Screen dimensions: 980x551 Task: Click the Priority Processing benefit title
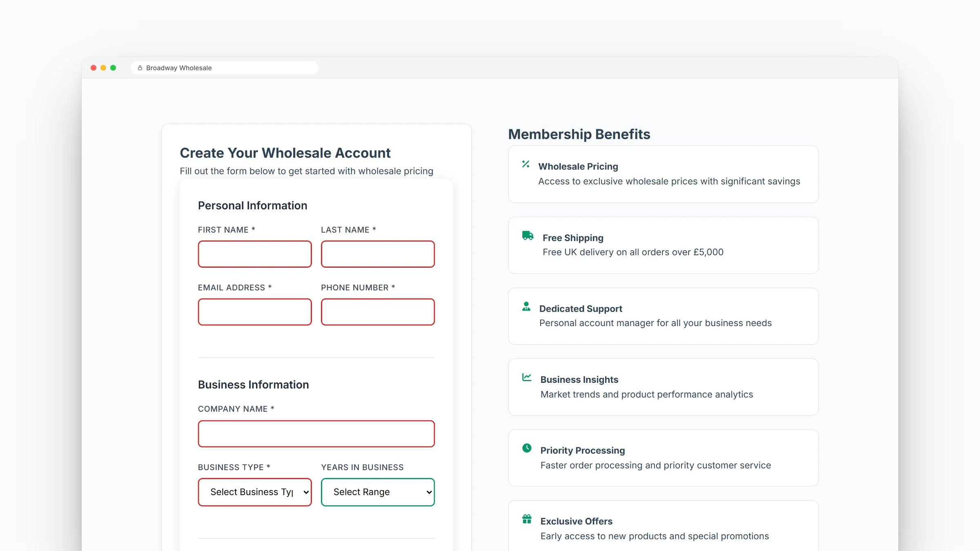point(583,451)
